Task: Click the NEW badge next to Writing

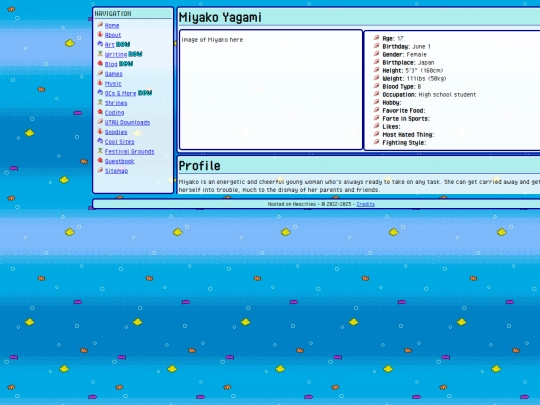Action: pos(135,54)
